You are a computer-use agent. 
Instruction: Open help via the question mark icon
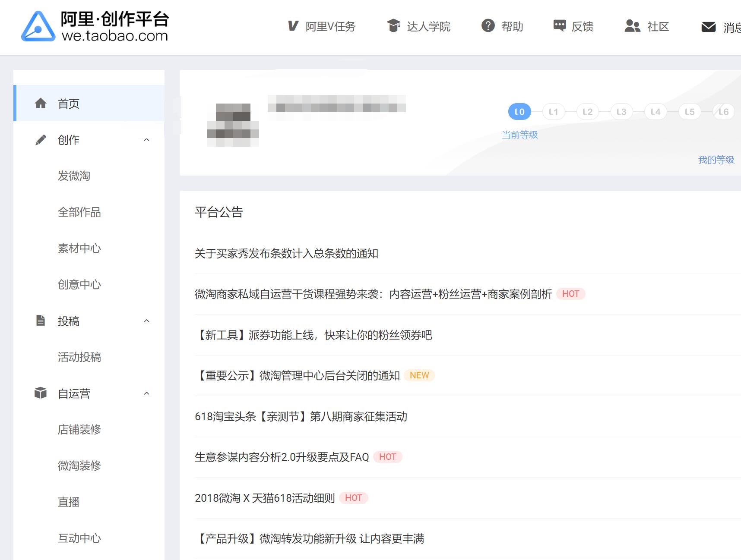(x=488, y=26)
